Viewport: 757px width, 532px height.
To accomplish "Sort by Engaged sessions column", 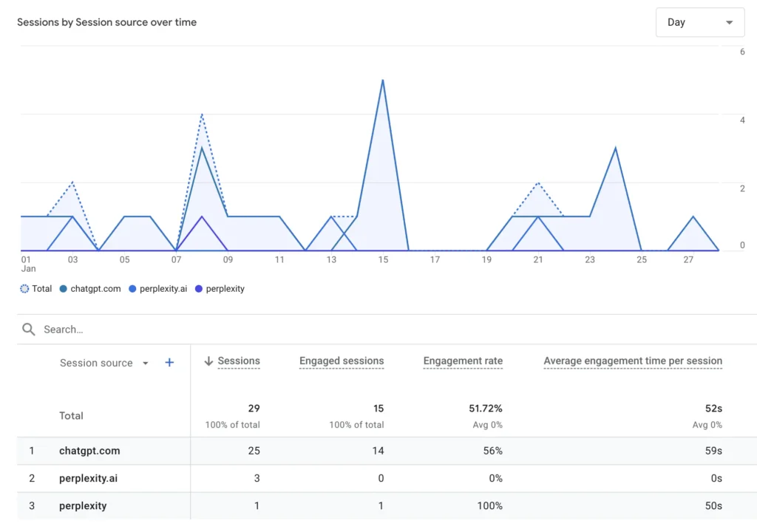I will click(x=342, y=361).
